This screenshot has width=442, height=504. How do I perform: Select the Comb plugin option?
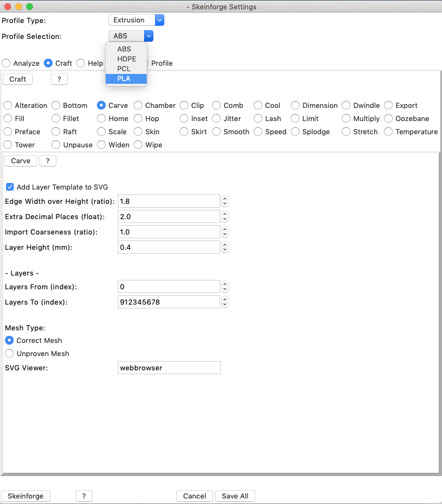[216, 105]
